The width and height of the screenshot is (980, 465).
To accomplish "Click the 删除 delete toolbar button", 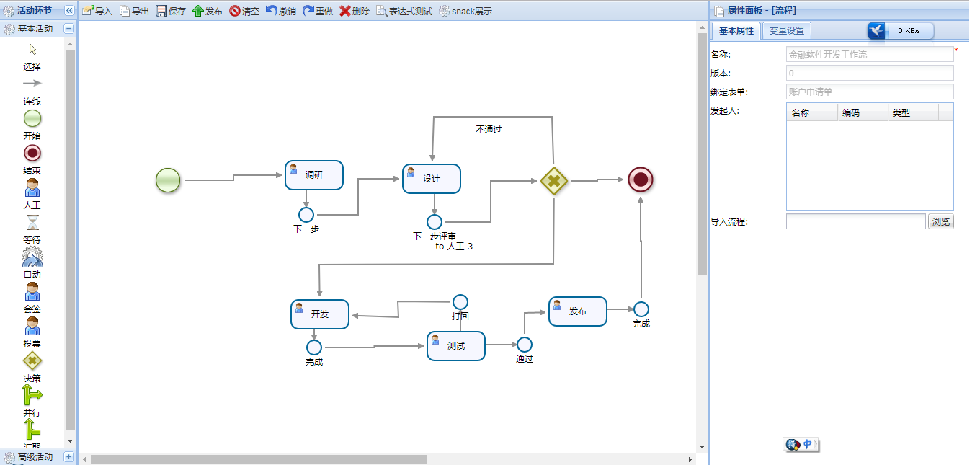I will [x=355, y=11].
